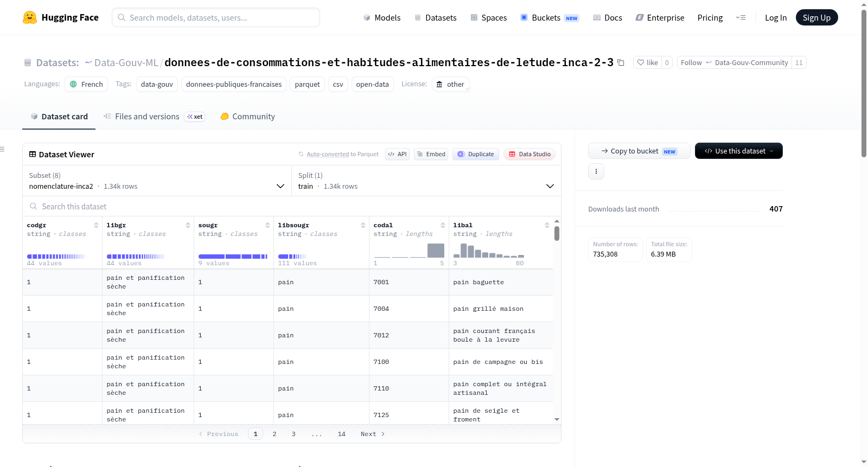Click the Hugging Face logo icon

[x=30, y=17]
